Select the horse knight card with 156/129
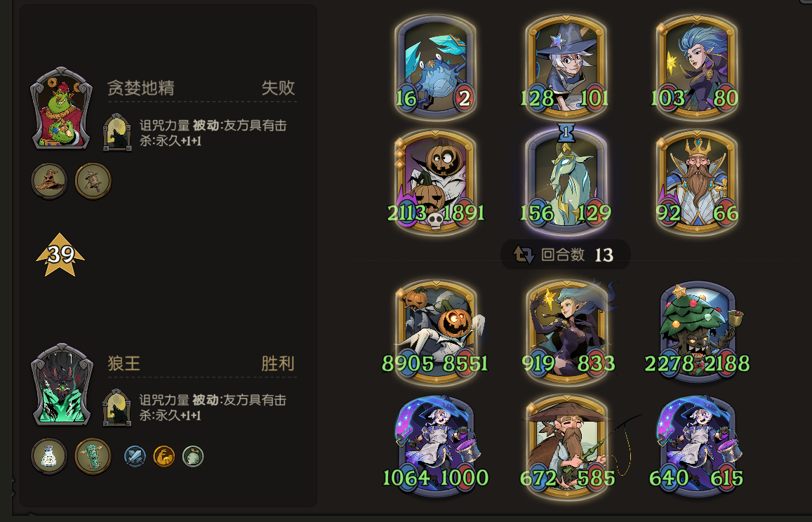This screenshot has height=522, width=812. coord(566,181)
